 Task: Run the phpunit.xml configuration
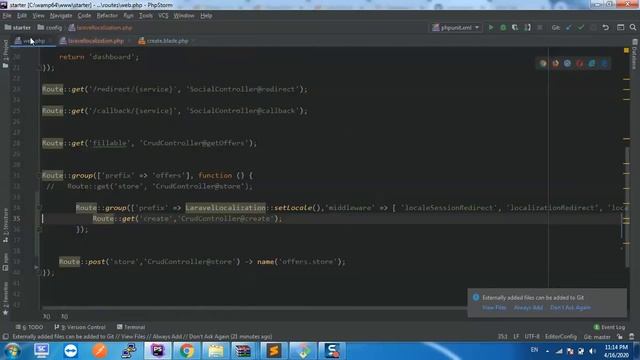(491, 27)
